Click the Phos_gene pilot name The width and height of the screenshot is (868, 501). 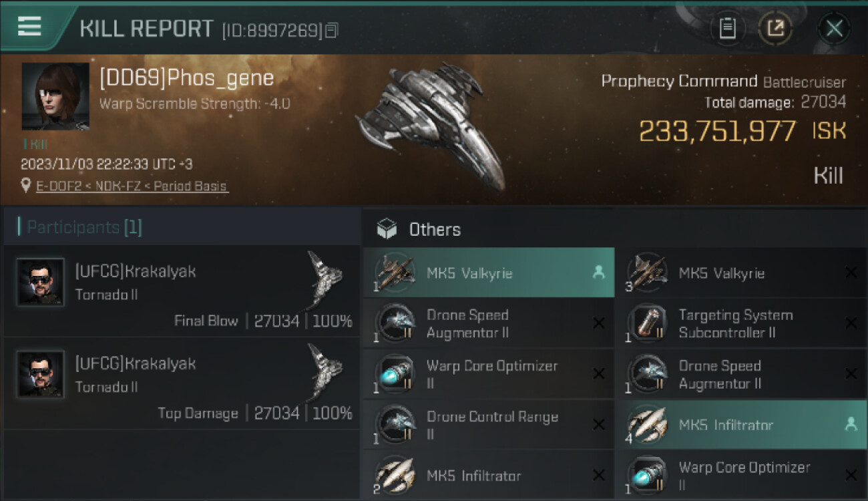(186, 78)
